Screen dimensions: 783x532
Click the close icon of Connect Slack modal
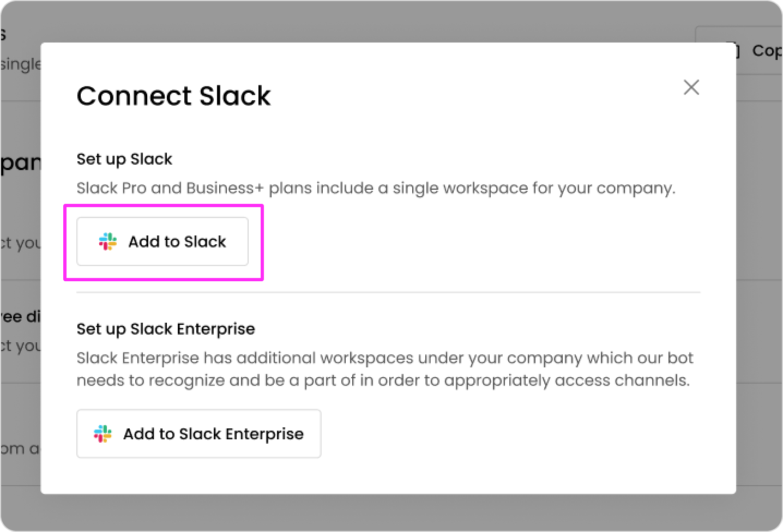691,87
